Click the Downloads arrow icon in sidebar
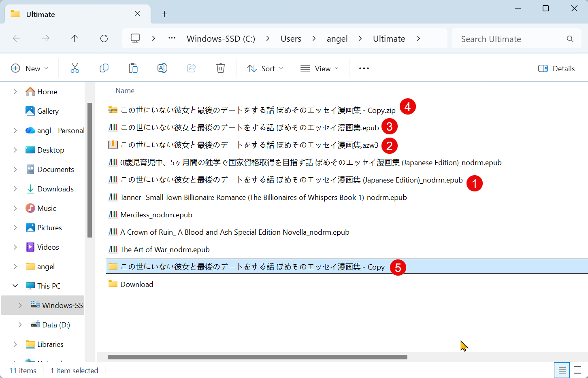The width and height of the screenshot is (588, 378). pyautogui.click(x=30, y=189)
